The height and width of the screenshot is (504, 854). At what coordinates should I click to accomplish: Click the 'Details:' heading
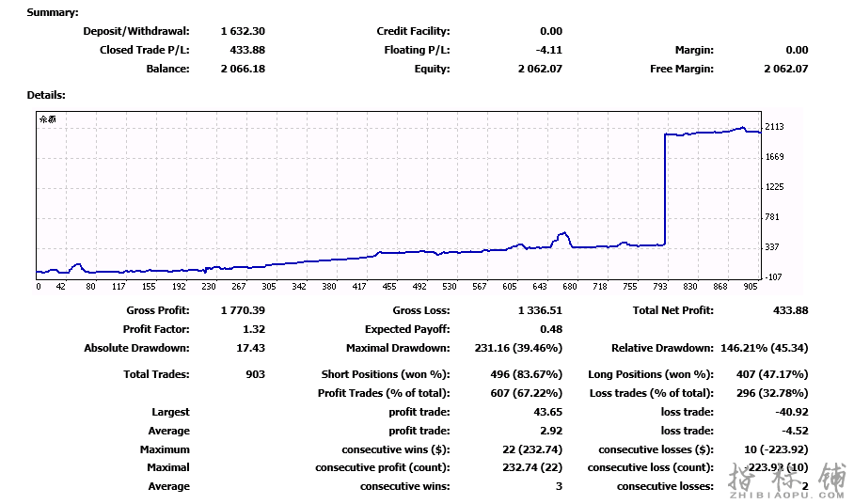[x=46, y=95]
